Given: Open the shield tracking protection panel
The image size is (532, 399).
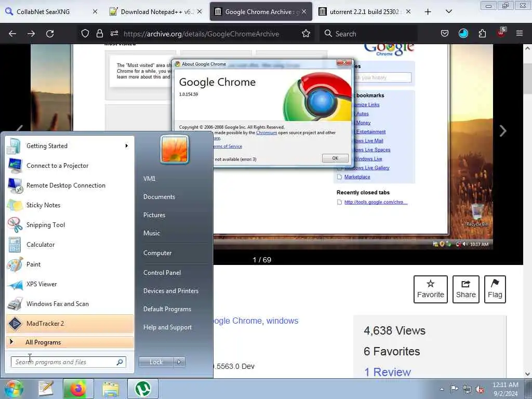Looking at the screenshot, I should [x=85, y=34].
